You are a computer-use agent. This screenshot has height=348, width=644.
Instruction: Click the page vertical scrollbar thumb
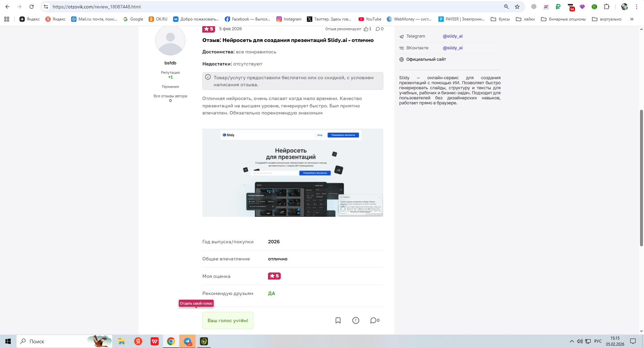click(641, 178)
